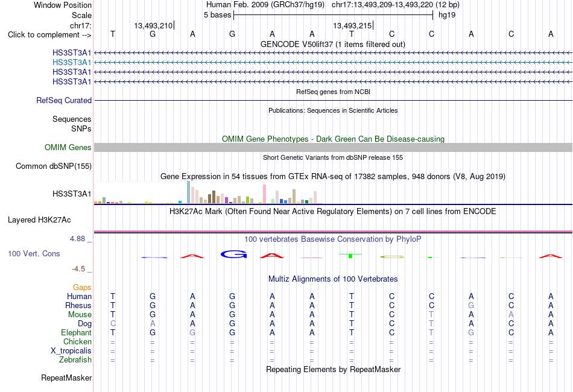Screen dimensions: 573x392
Task: Click the tall light-blue bar in GTEx chart
Action: point(189,192)
